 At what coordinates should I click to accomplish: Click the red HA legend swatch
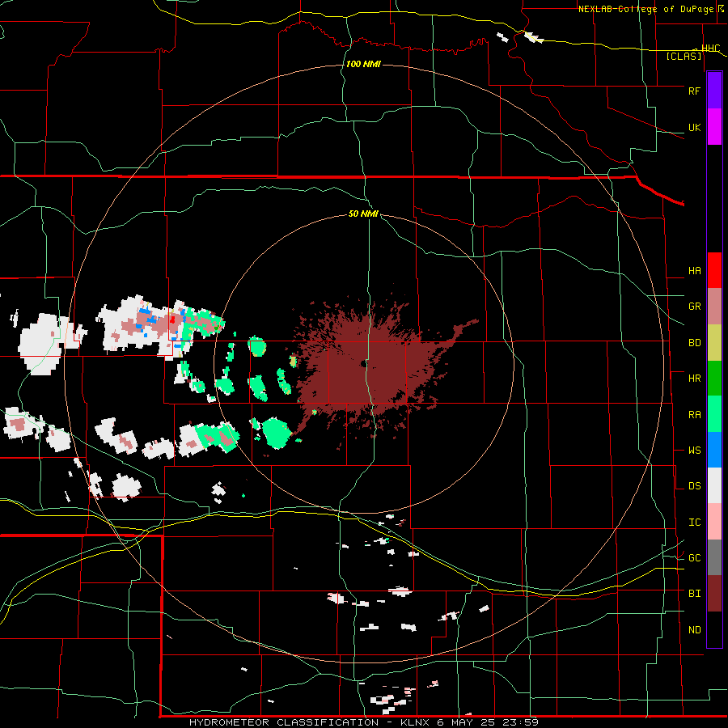[x=714, y=270]
